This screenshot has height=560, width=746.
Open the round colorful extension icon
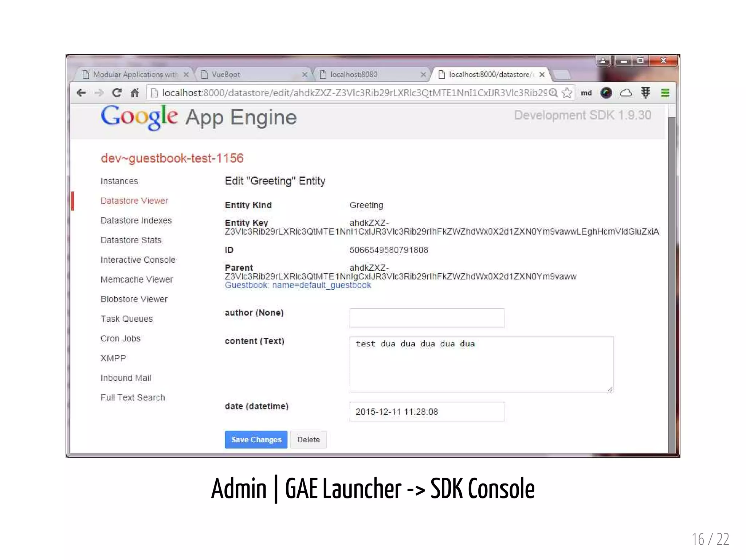point(606,93)
